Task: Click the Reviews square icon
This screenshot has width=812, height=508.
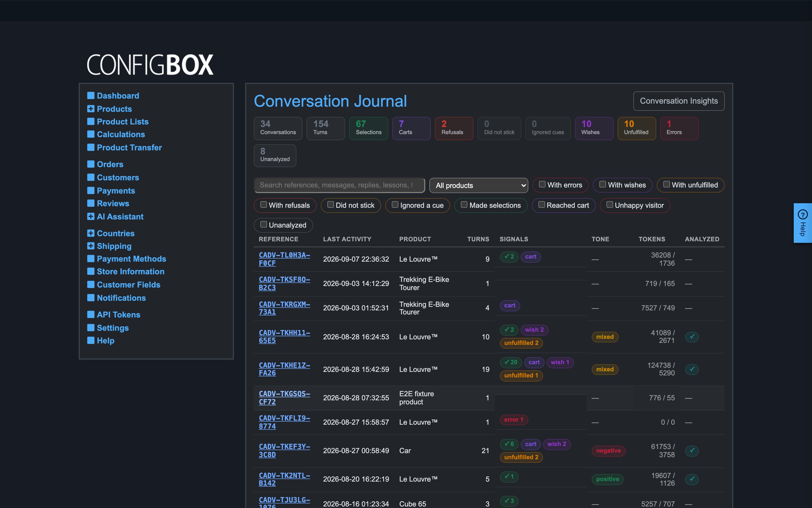Action: [x=91, y=203]
